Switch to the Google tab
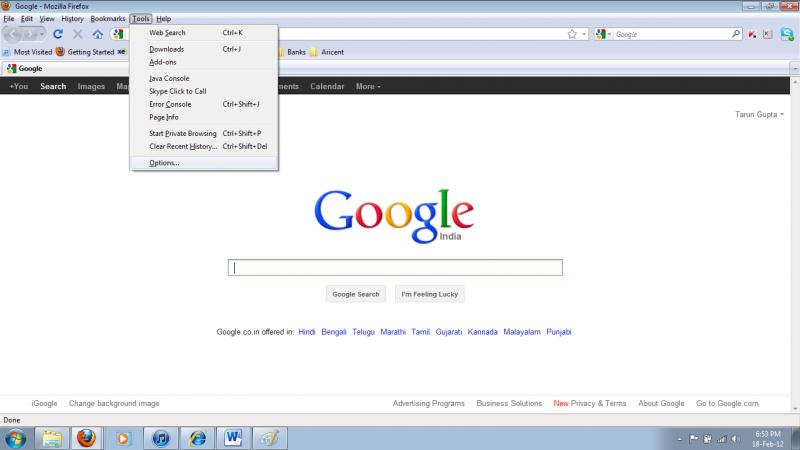800x450 pixels. pyautogui.click(x=65, y=68)
